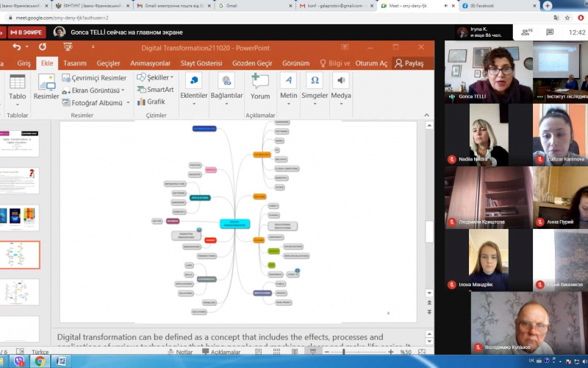The width and height of the screenshot is (588, 368).
Task: Customize quick access toolbar dropdown
Action: [x=93, y=47]
